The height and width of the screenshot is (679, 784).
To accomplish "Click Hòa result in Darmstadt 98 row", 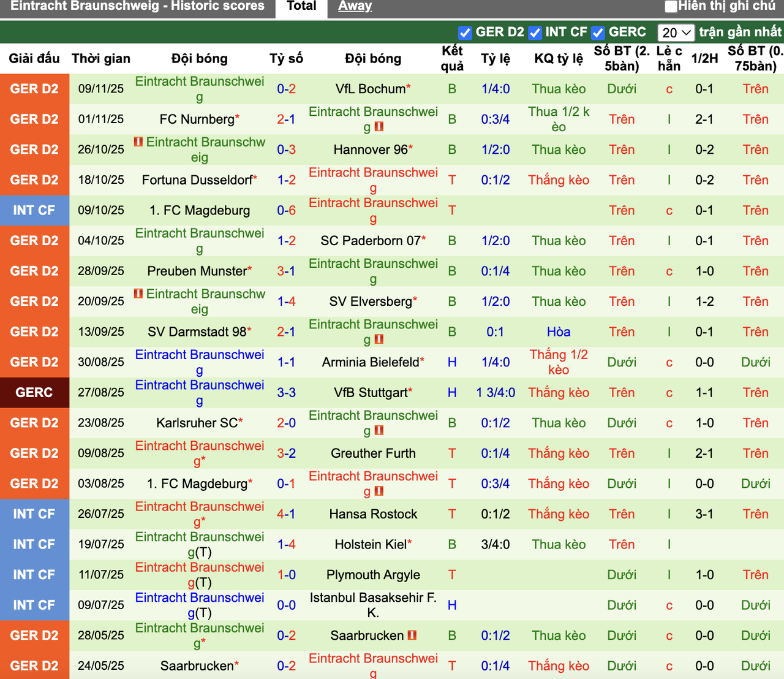I will (x=559, y=332).
